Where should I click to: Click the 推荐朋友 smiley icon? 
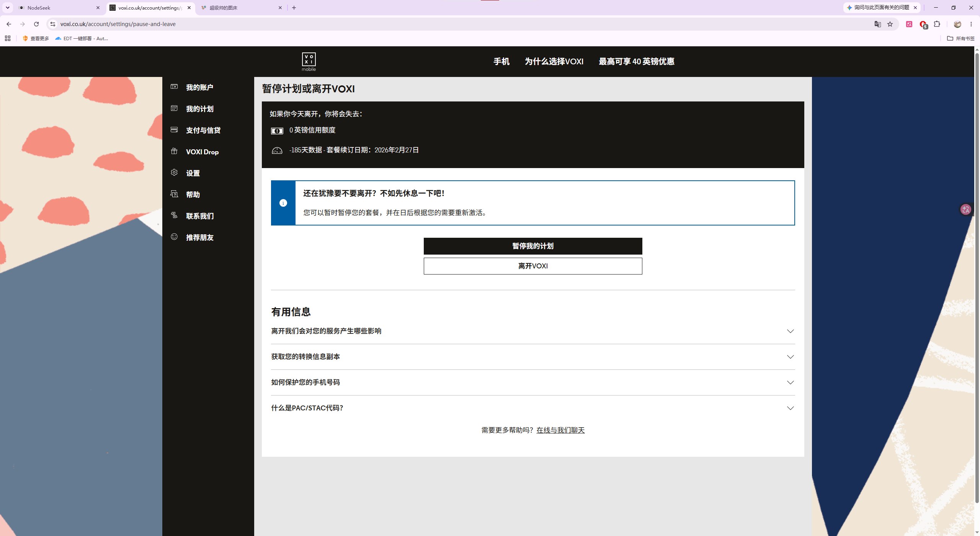pos(174,237)
